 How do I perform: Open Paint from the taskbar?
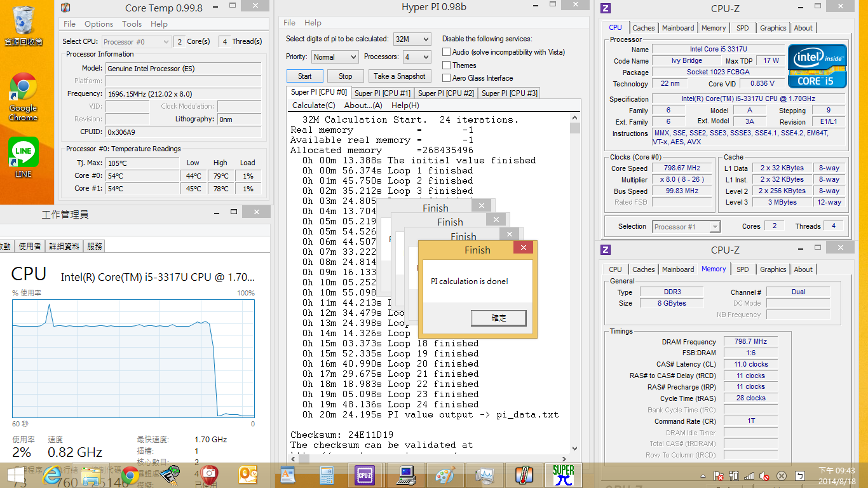[445, 475]
